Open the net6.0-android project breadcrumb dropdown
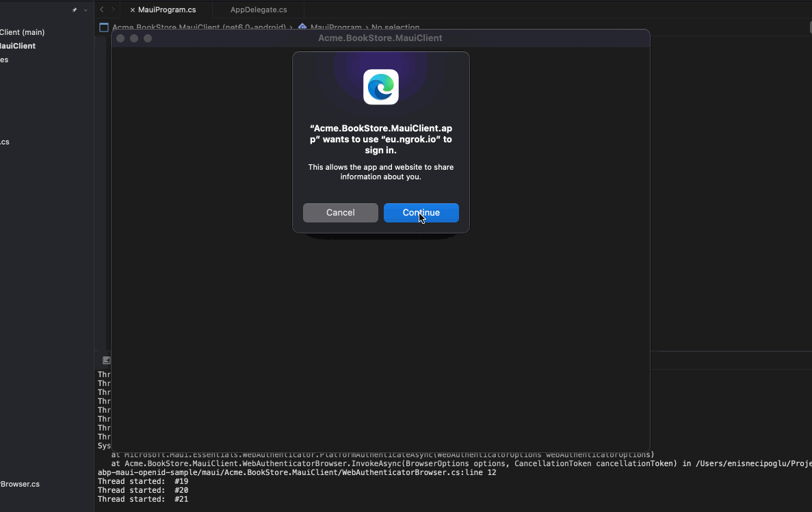The width and height of the screenshot is (812, 512). 200,27
